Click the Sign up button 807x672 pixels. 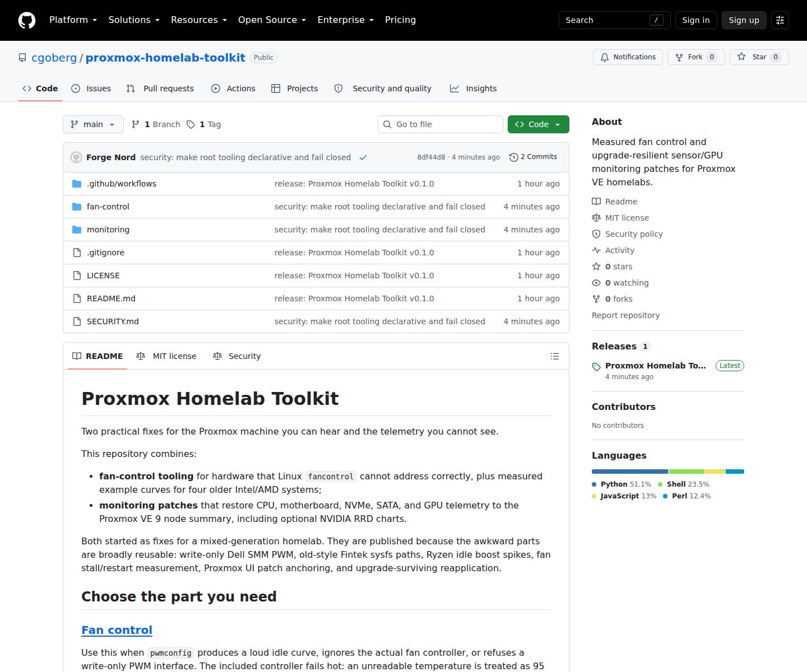point(744,20)
